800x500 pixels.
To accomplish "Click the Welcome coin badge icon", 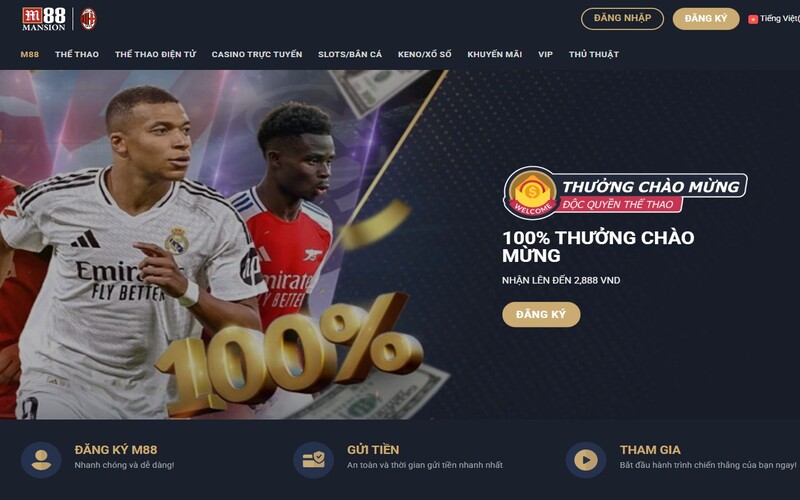I will point(532,193).
